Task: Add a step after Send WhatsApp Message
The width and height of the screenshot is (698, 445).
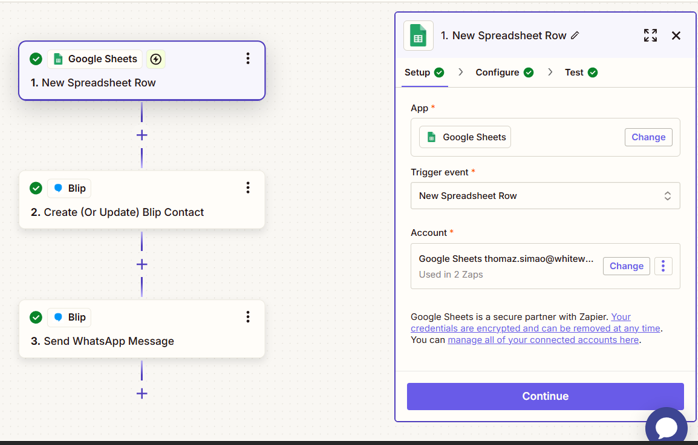Action: (142, 393)
